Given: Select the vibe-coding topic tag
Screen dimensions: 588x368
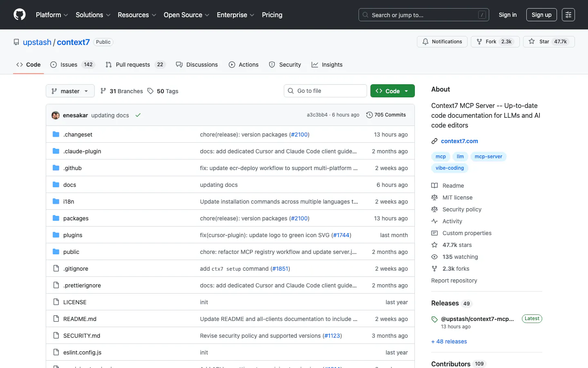Looking at the screenshot, I should click(450, 168).
